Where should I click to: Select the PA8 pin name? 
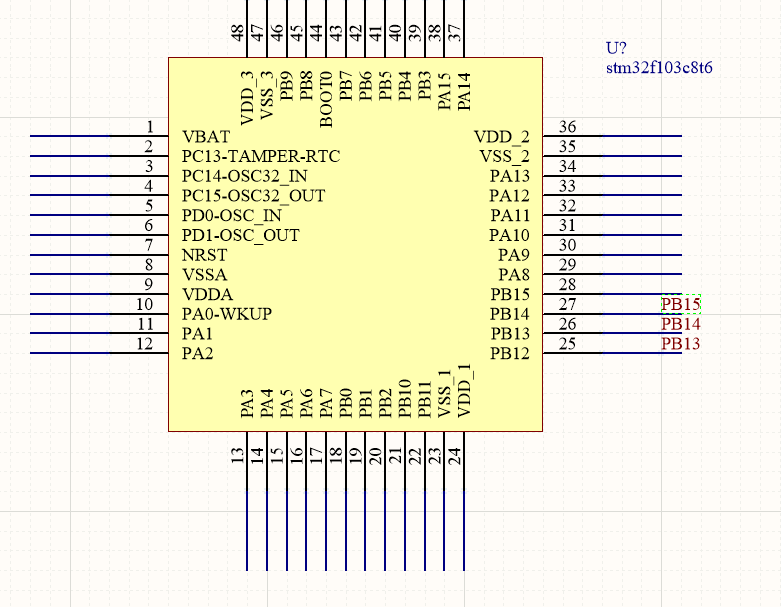pyautogui.click(x=514, y=275)
